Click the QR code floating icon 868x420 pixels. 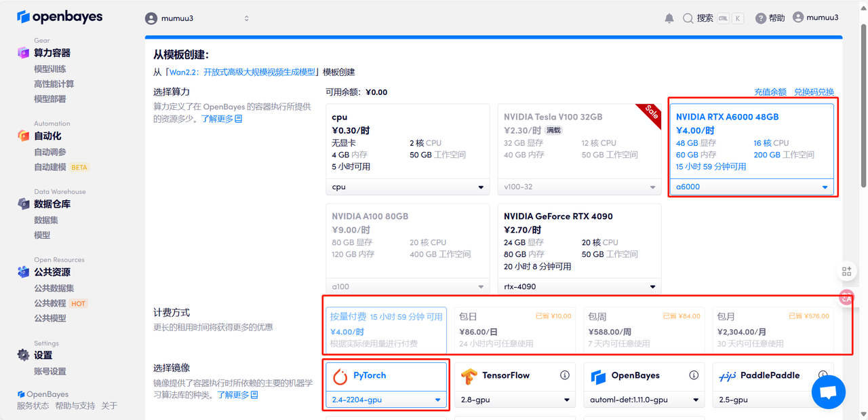coord(846,271)
